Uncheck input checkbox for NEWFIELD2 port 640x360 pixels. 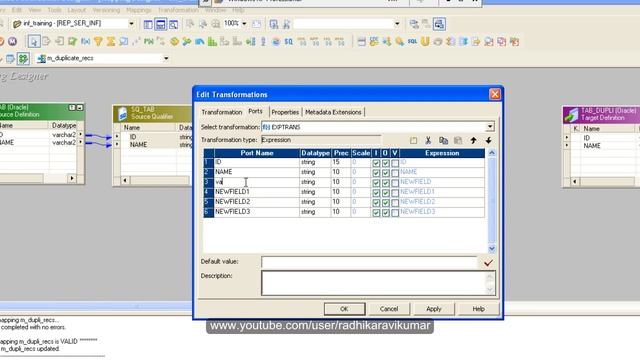(376, 202)
